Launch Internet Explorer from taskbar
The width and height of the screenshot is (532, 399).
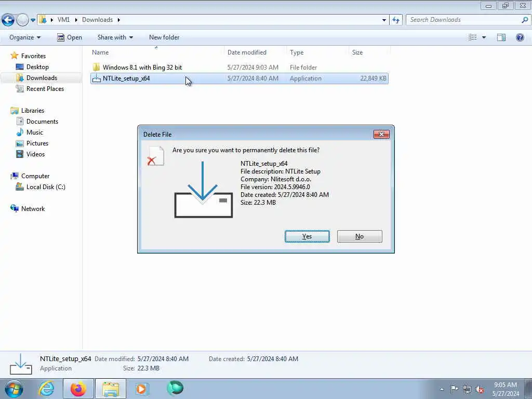point(46,389)
